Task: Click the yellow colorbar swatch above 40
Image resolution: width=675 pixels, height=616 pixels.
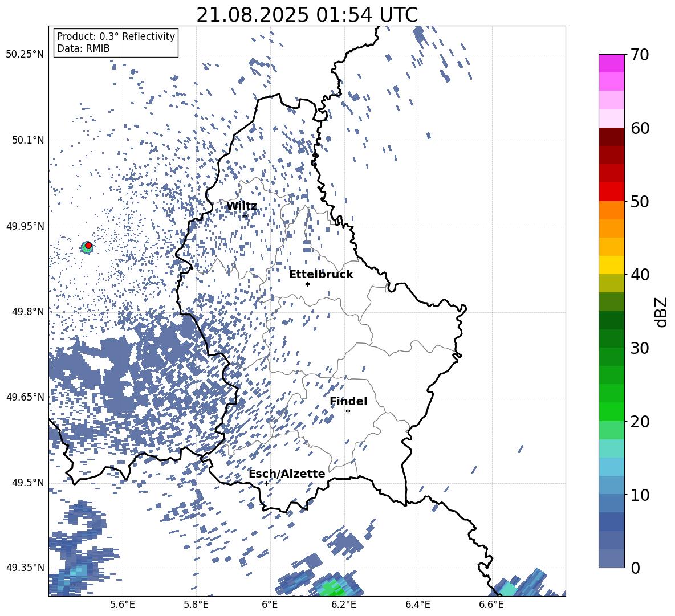Action: pos(612,266)
